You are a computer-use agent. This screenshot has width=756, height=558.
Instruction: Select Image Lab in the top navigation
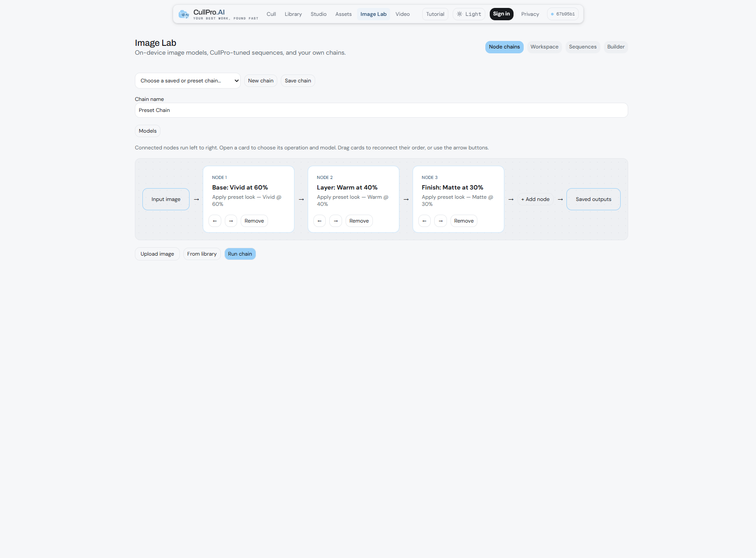pos(373,14)
